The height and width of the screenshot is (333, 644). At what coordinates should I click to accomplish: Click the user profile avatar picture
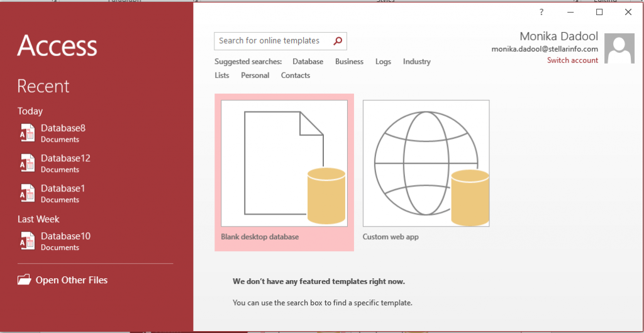(619, 48)
